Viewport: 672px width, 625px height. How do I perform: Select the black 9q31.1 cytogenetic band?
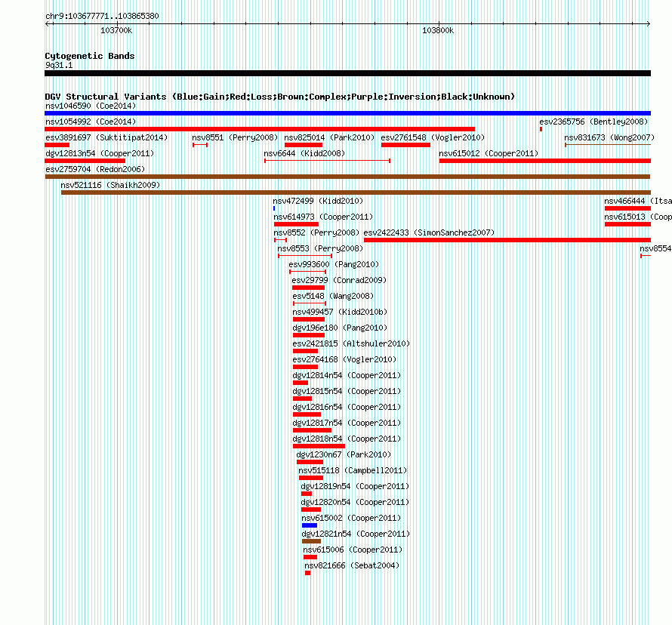pos(347,73)
